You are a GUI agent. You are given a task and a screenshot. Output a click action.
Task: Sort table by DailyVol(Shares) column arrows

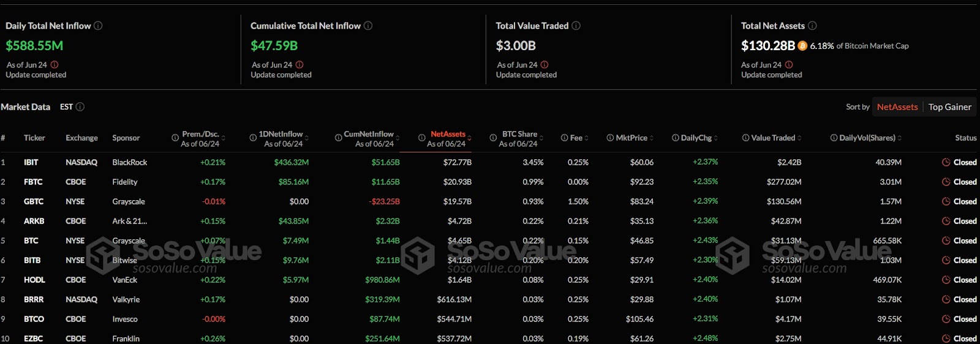899,138
